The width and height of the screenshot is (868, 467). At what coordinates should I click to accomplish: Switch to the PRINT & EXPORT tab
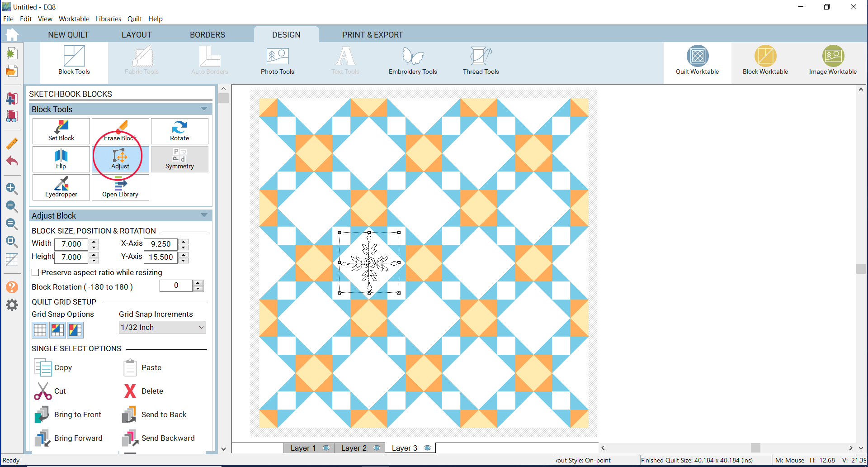tap(373, 35)
